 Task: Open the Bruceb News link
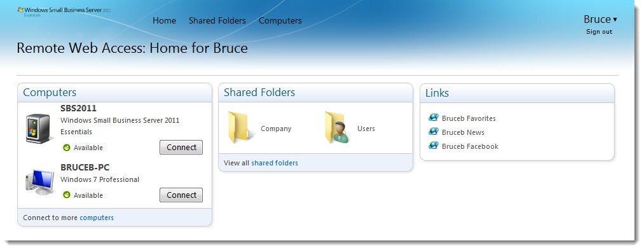click(x=463, y=132)
